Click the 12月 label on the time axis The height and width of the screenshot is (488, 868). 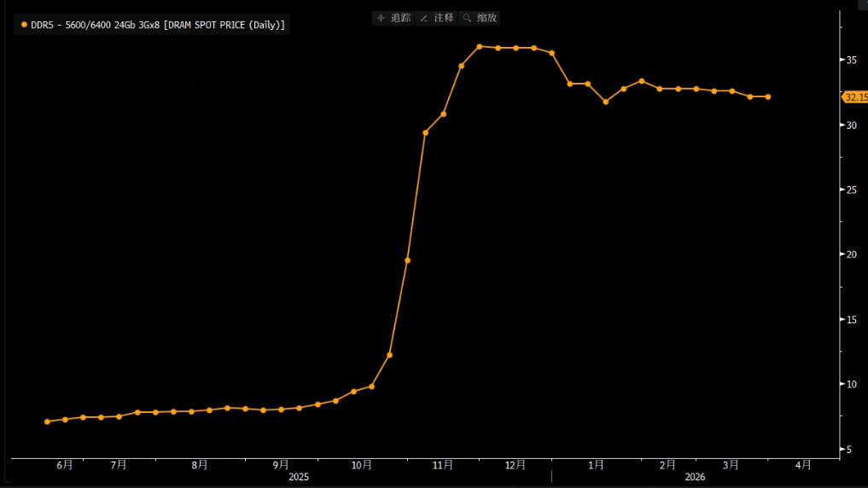pyautogui.click(x=516, y=465)
